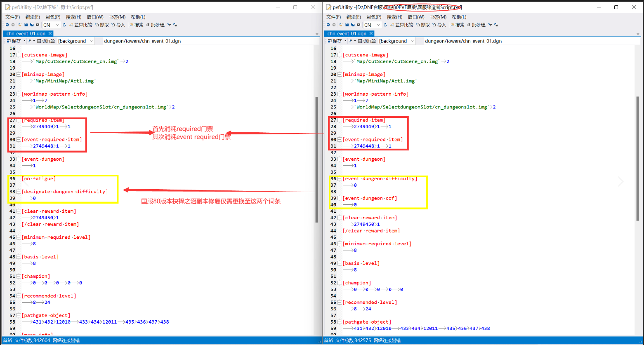
Task: Click 提取 extract tool in right window
Action: pos(423,25)
